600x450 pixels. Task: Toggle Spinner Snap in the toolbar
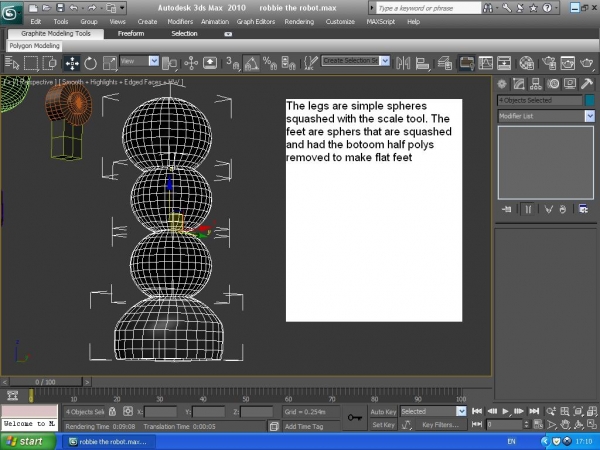click(288, 63)
